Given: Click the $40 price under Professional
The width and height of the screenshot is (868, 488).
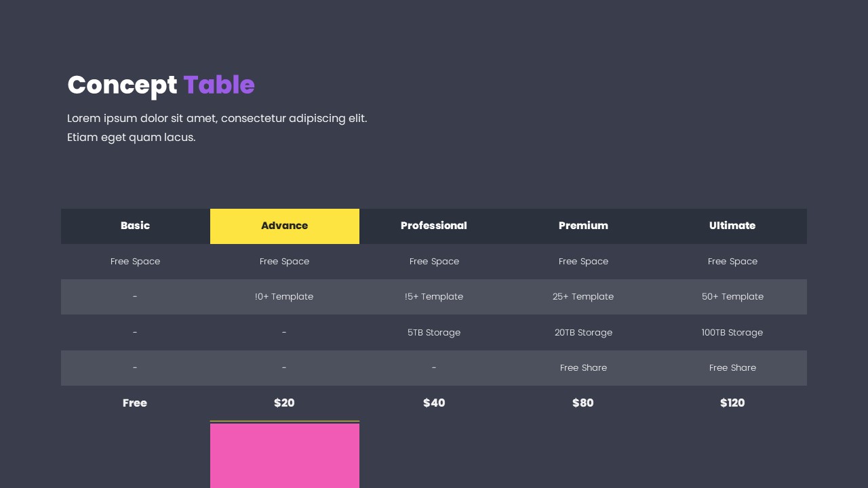Looking at the screenshot, I should (434, 403).
